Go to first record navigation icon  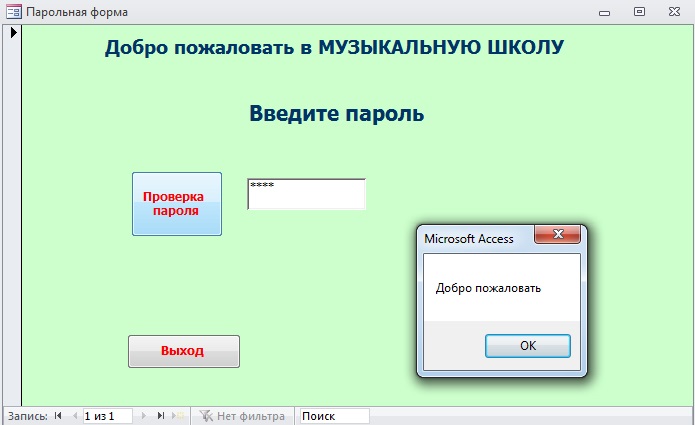tap(58, 416)
